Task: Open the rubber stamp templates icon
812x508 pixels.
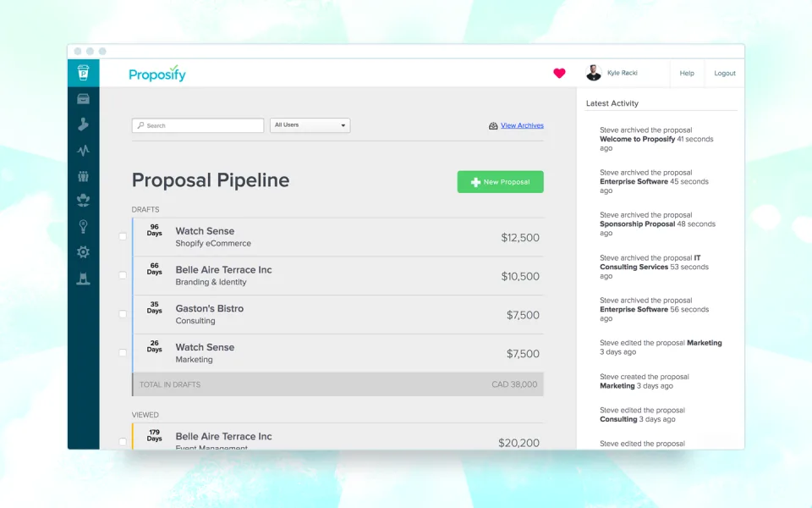Action: tap(83, 124)
